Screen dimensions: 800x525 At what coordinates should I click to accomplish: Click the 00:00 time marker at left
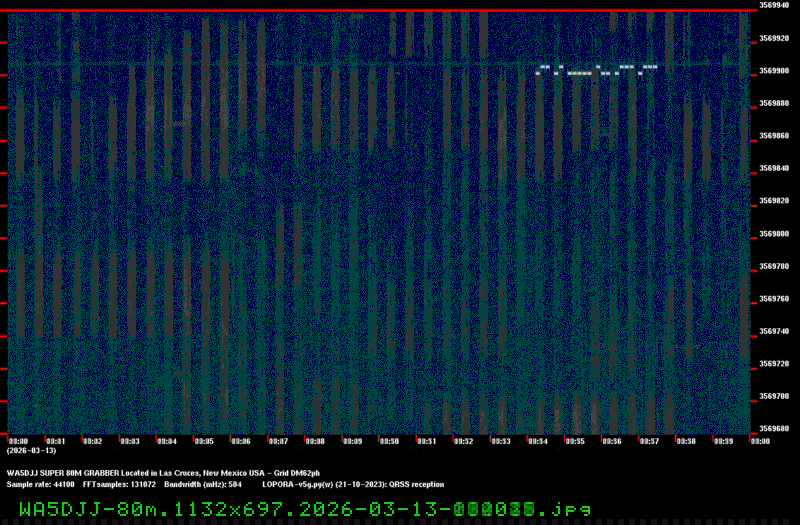tap(18, 440)
